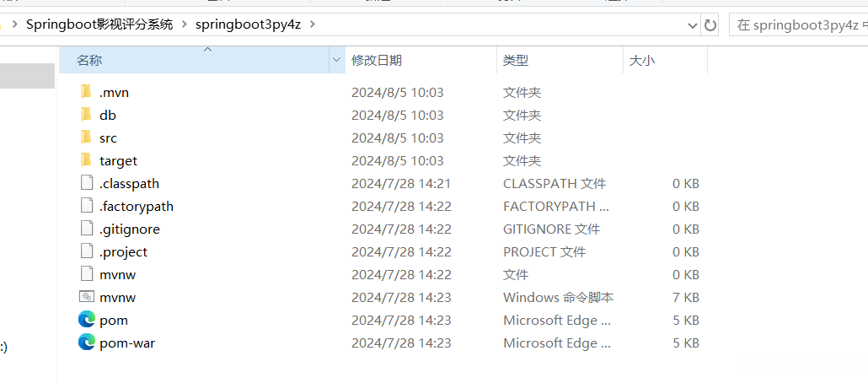Click the Edge icon beside pom

(86, 320)
